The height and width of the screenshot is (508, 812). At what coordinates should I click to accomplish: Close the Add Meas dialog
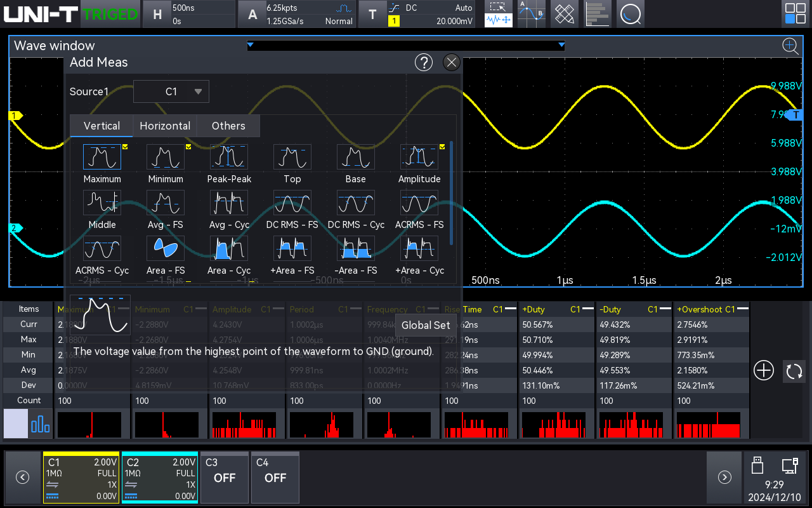[x=451, y=62]
